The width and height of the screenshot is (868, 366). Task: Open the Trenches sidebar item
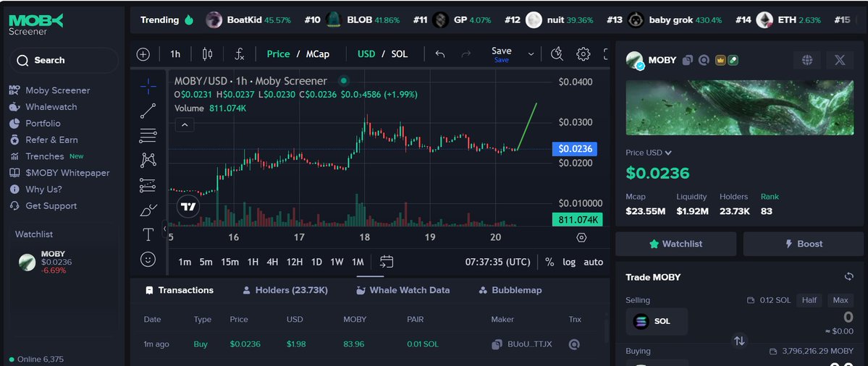pos(46,156)
